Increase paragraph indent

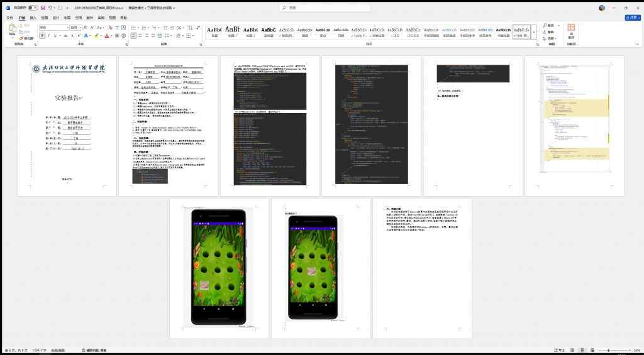coord(172,28)
